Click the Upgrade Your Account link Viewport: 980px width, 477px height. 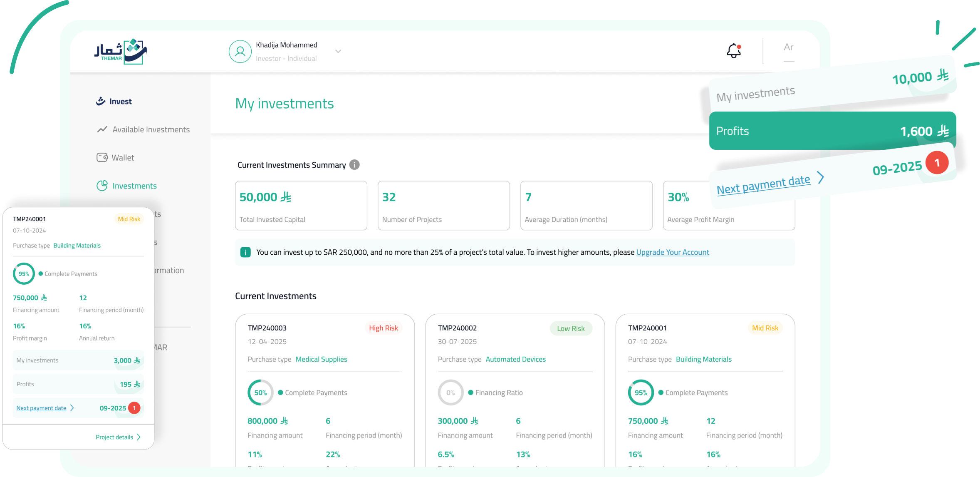click(673, 252)
